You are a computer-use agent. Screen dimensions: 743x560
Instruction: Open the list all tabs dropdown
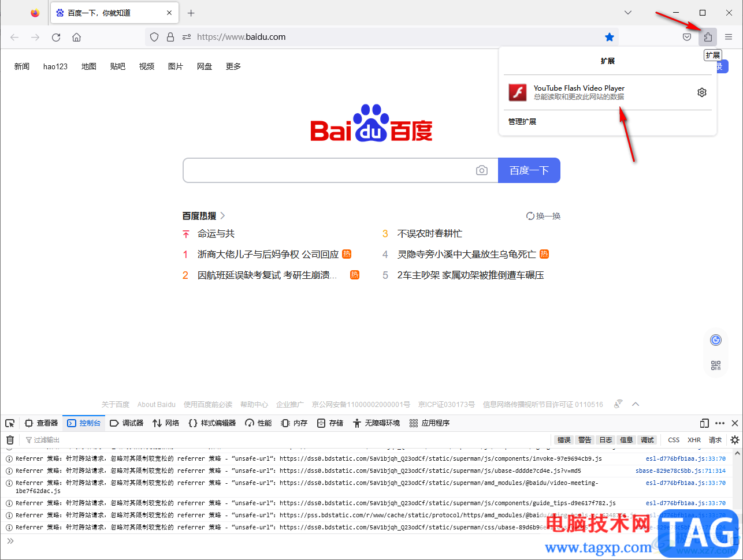click(628, 13)
